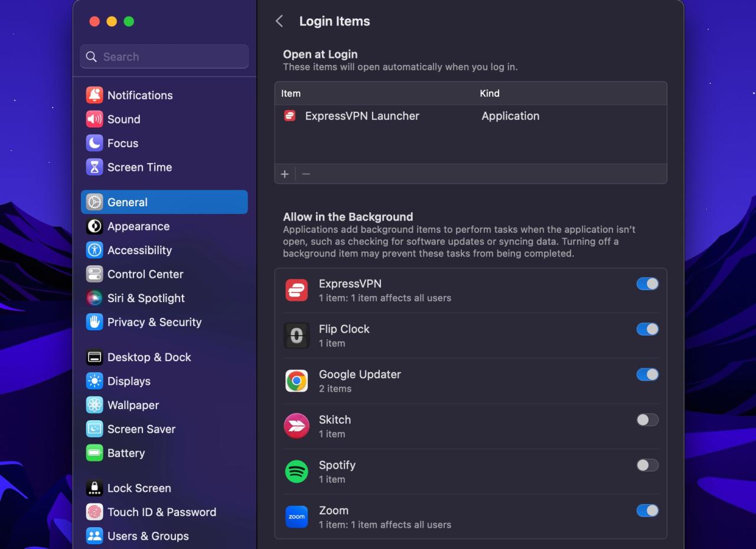Screen dimensions: 756x549
Task: Disable ExpressVPN background toggle
Action: (x=647, y=284)
